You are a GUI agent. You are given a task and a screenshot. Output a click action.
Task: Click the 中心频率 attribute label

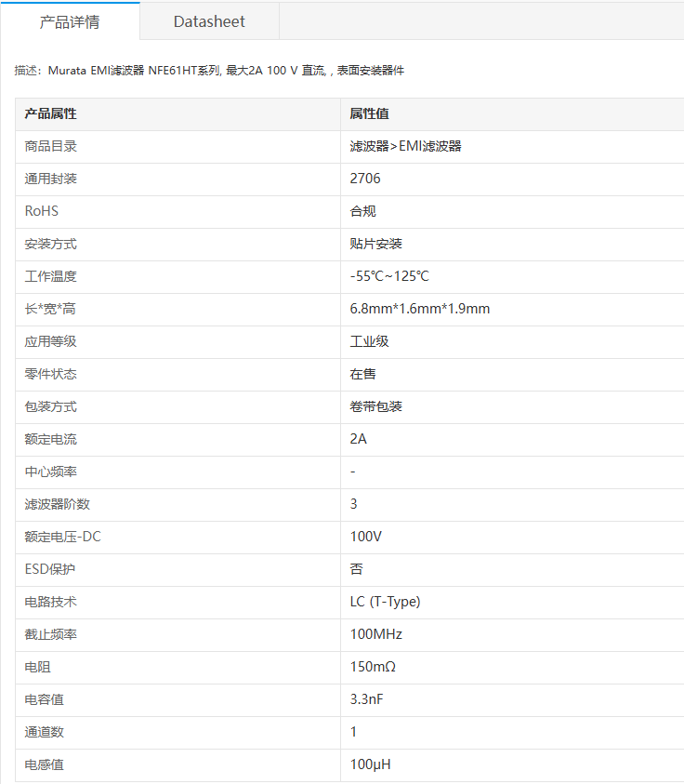click(x=50, y=472)
